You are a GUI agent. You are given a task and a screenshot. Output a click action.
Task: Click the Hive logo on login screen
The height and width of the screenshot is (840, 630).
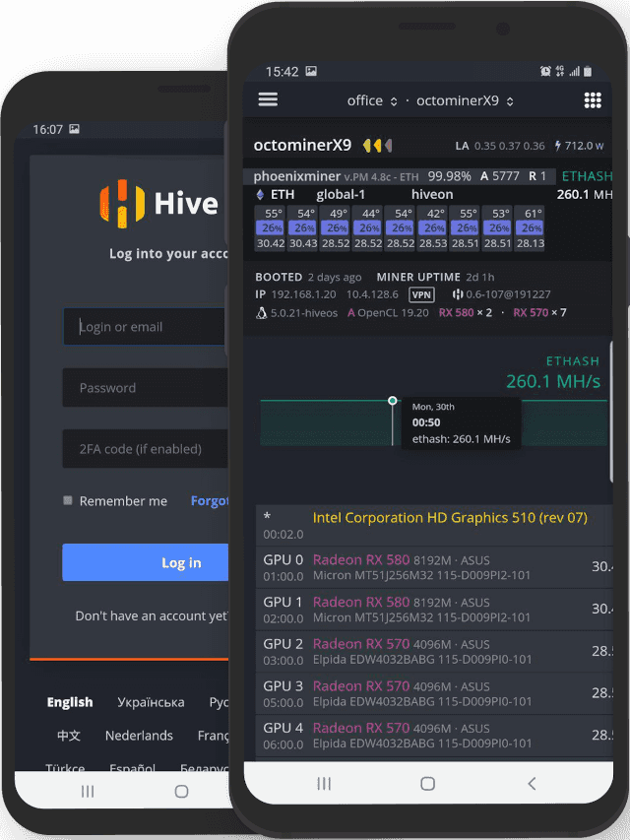(159, 204)
